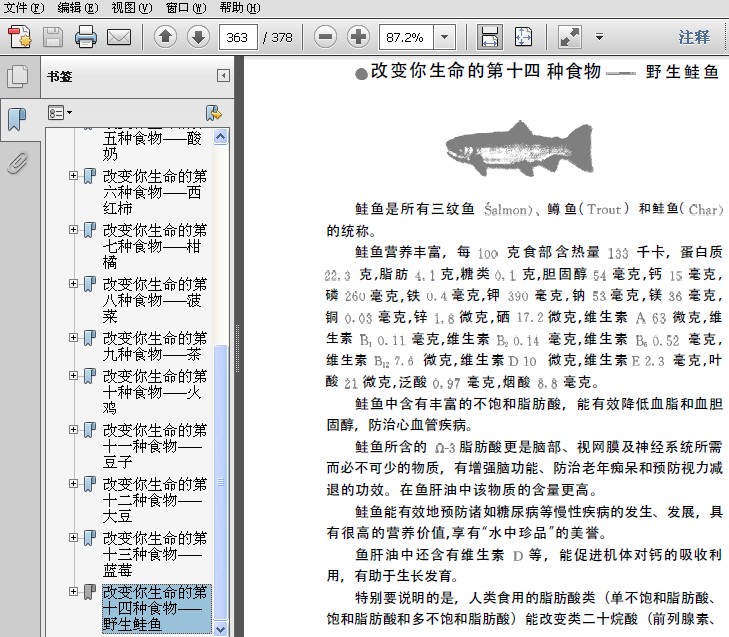The width and height of the screenshot is (729, 637).
Task: Click the fit page width icon
Action: (x=490, y=38)
